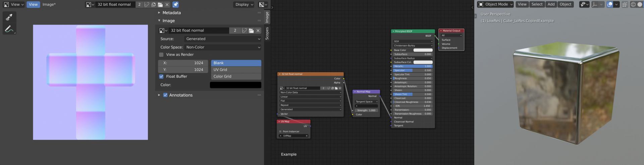644x165 pixels.
Task: Open Source dropdown set to Generated
Action: 223,39
